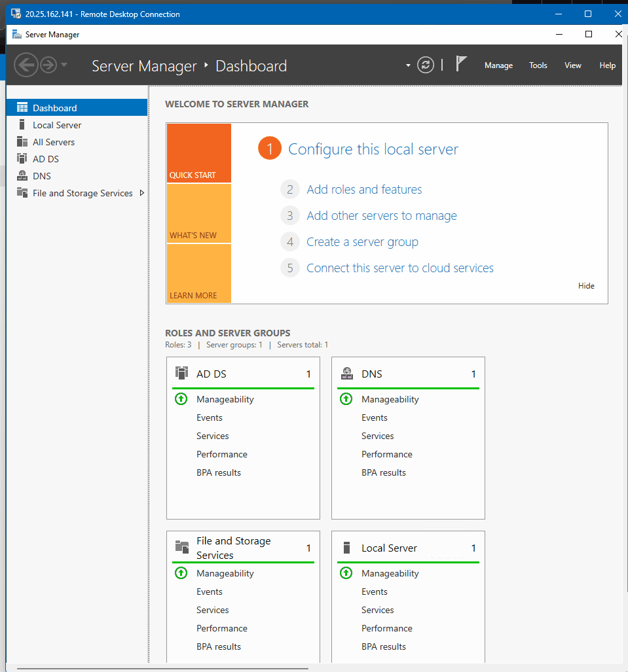Click Connect this server to cloud services
628x672 pixels.
[x=400, y=268]
